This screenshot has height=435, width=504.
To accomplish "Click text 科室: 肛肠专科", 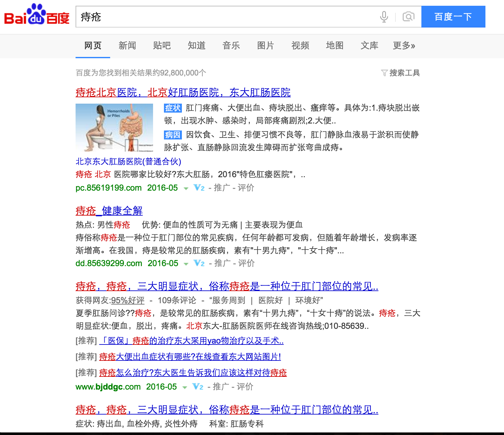I will (x=237, y=424).
